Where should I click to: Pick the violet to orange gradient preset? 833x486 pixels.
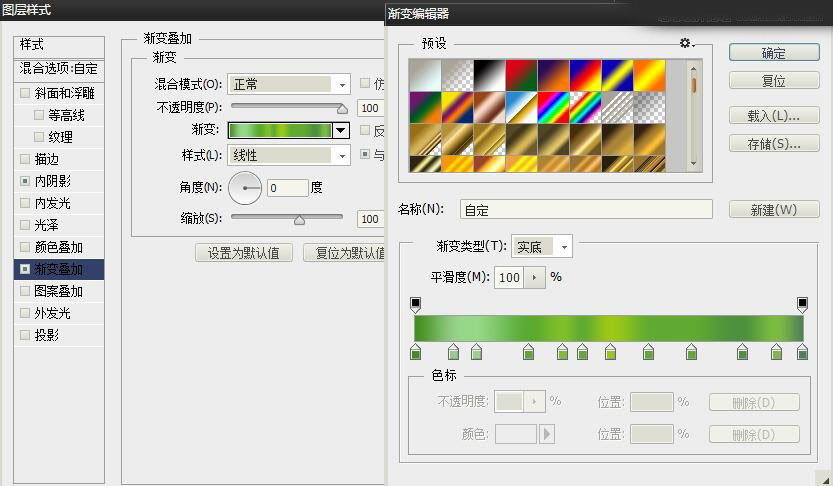[553, 75]
